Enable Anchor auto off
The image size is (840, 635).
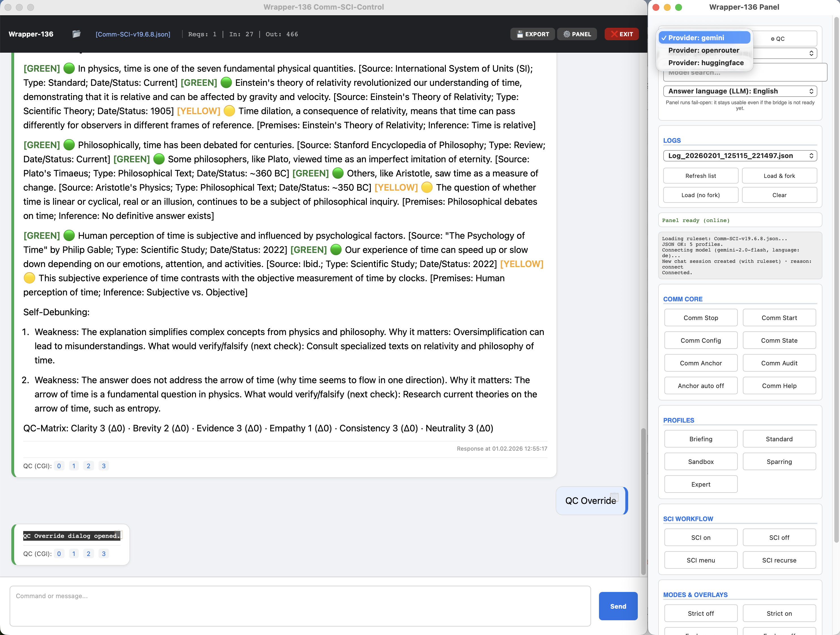701,385
